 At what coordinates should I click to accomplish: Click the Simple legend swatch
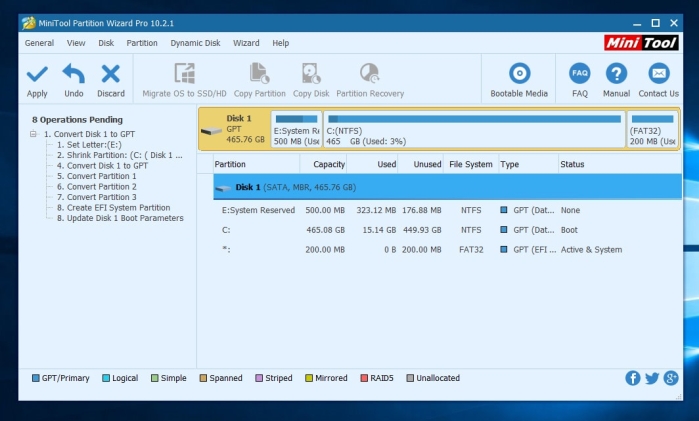pyautogui.click(x=154, y=378)
